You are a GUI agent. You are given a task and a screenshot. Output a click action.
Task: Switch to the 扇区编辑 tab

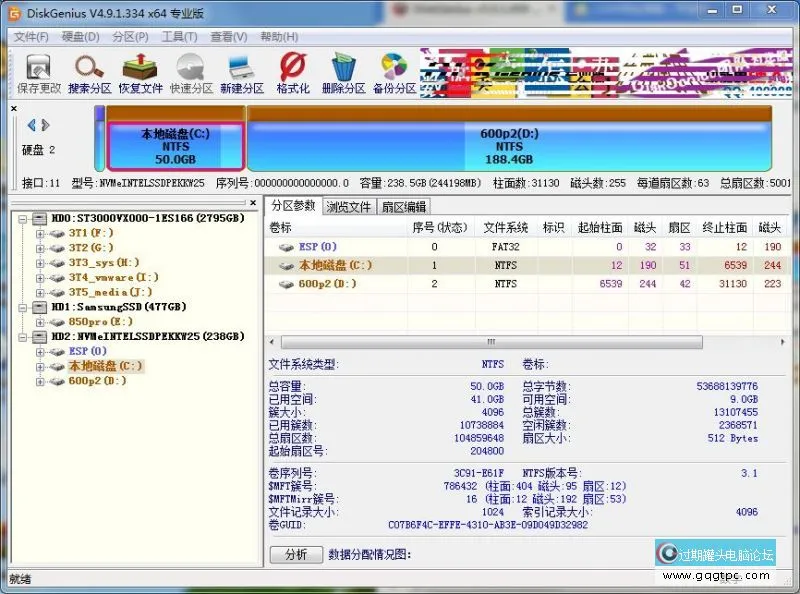point(403,207)
